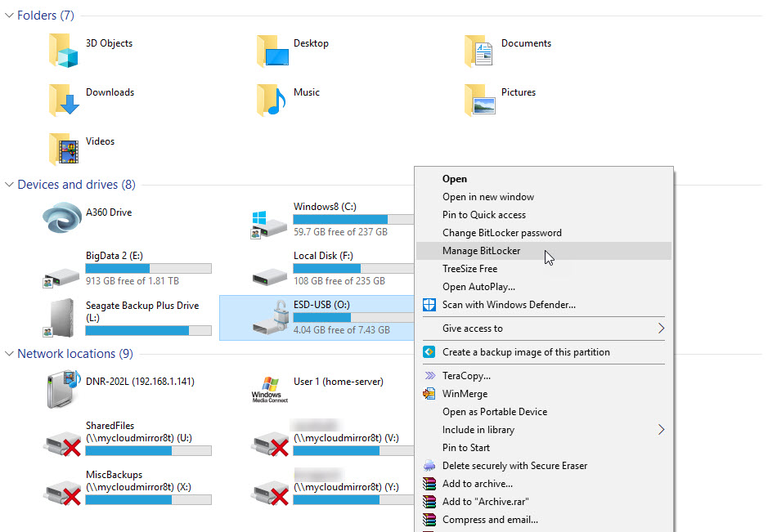Collapse the Devices and drives section
Viewport: 768px width, 532px height.
(9, 185)
